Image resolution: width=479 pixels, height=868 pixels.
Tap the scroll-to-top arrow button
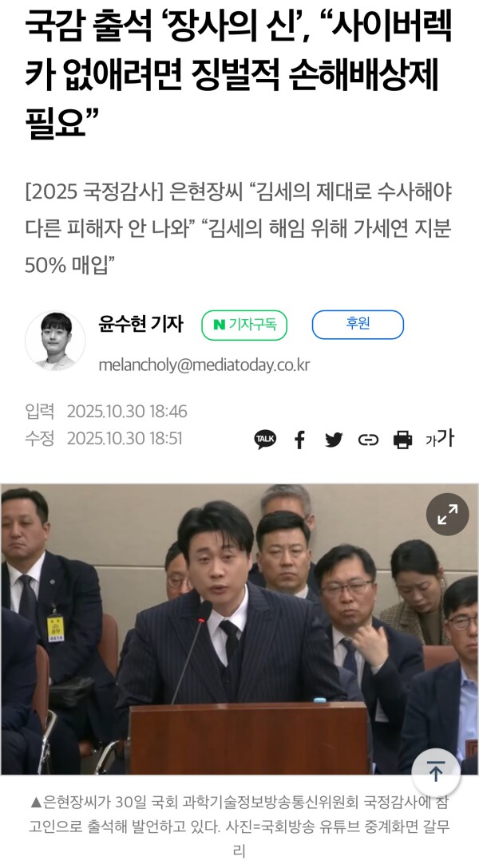(x=436, y=771)
